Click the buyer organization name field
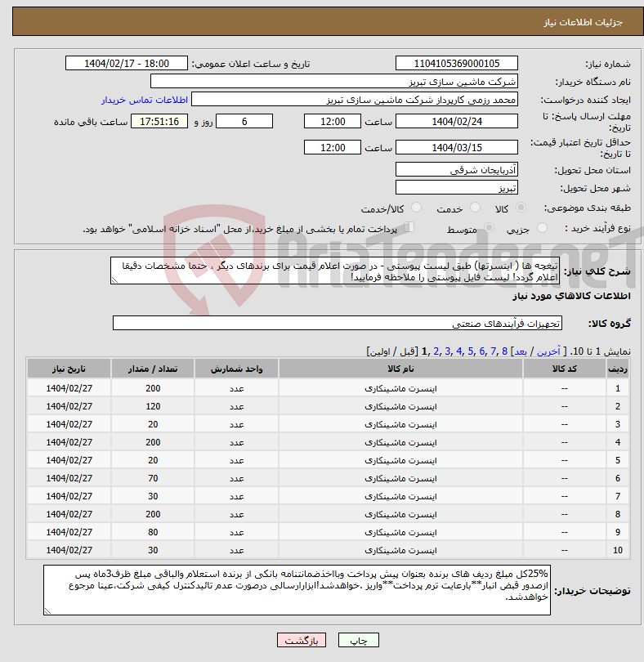This screenshot has height=662, width=644. 334,82
